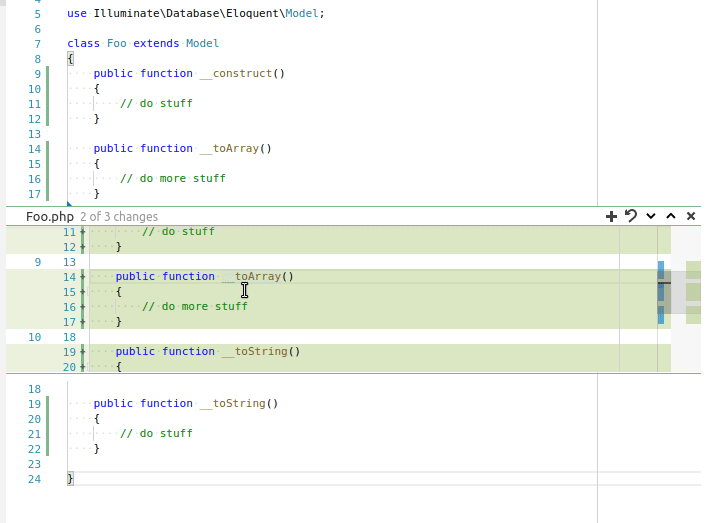Click line number 7 in the editor gutter

click(37, 44)
